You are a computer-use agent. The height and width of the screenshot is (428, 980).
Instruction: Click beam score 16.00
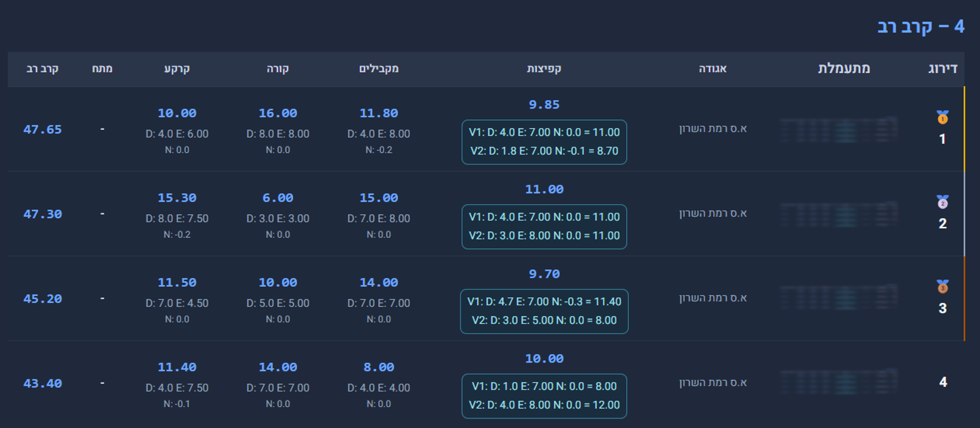278,113
